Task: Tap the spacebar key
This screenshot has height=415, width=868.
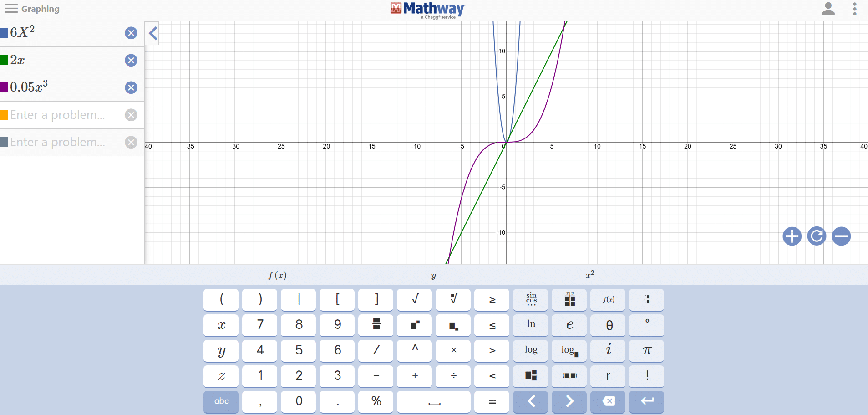Action: click(x=434, y=401)
